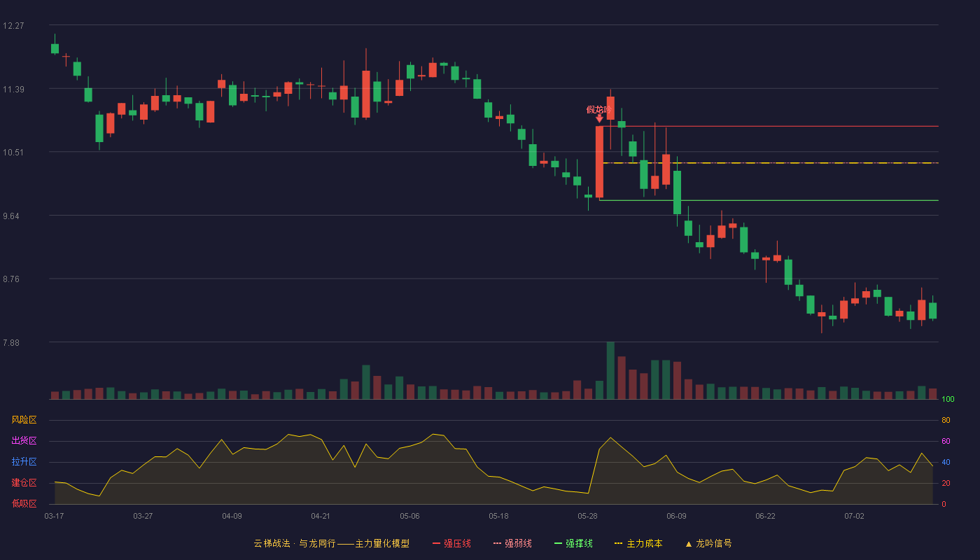The height and width of the screenshot is (560, 980).
Task: Click the 7.88 price axis label
Action: tap(11, 343)
